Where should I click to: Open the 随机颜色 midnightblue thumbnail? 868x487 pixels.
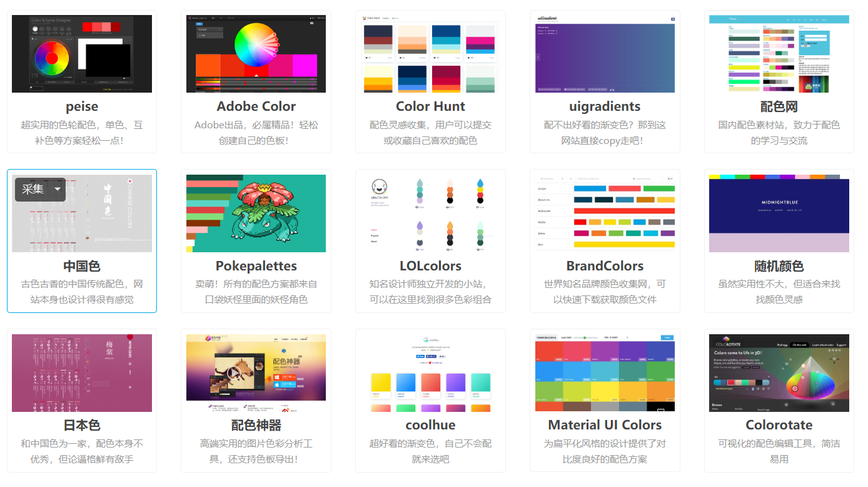pyautogui.click(x=779, y=213)
